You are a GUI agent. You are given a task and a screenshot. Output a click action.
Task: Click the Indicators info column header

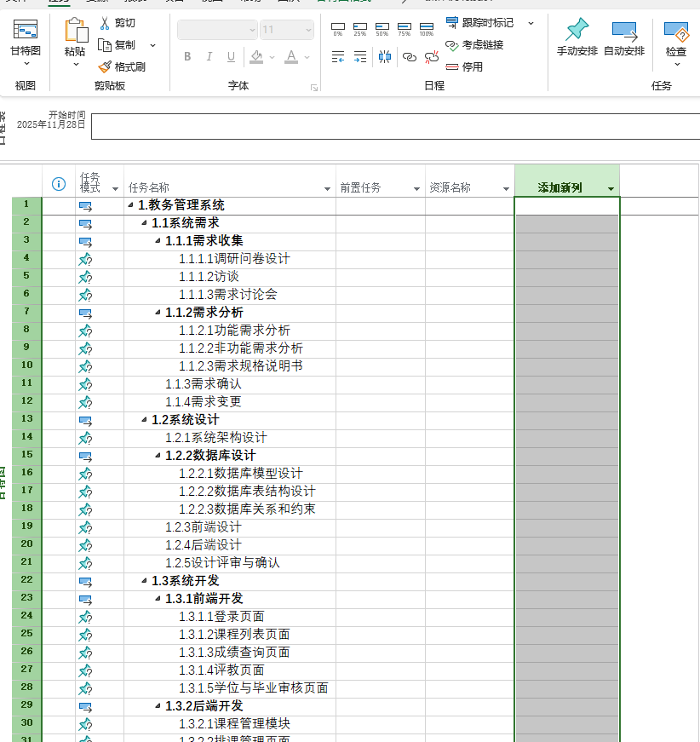(x=59, y=184)
